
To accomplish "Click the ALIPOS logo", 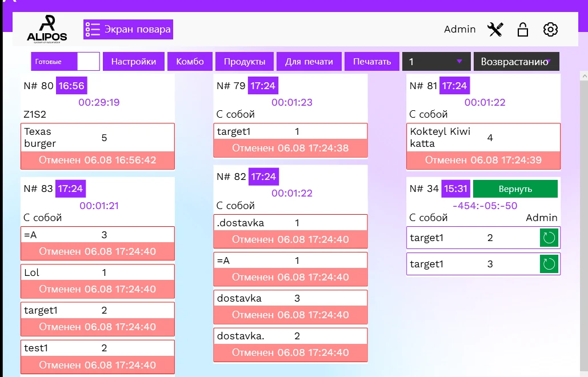I will pos(47,29).
